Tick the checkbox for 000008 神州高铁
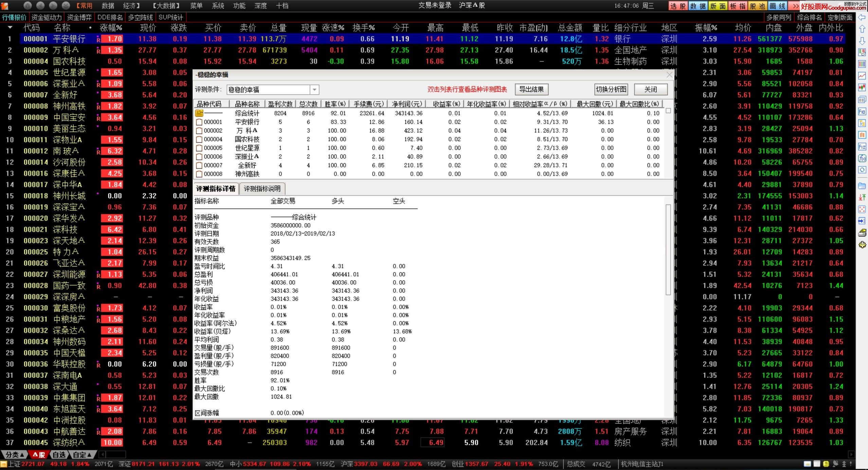 coord(199,174)
